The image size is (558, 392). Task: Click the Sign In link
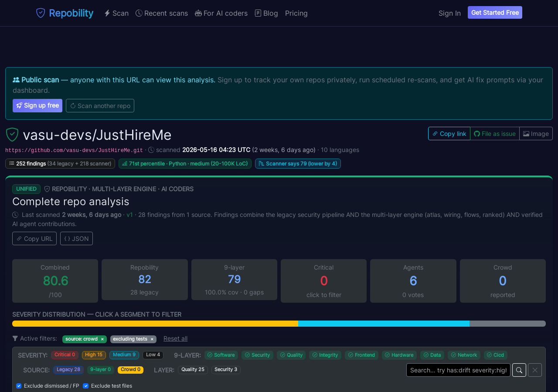[x=449, y=13]
